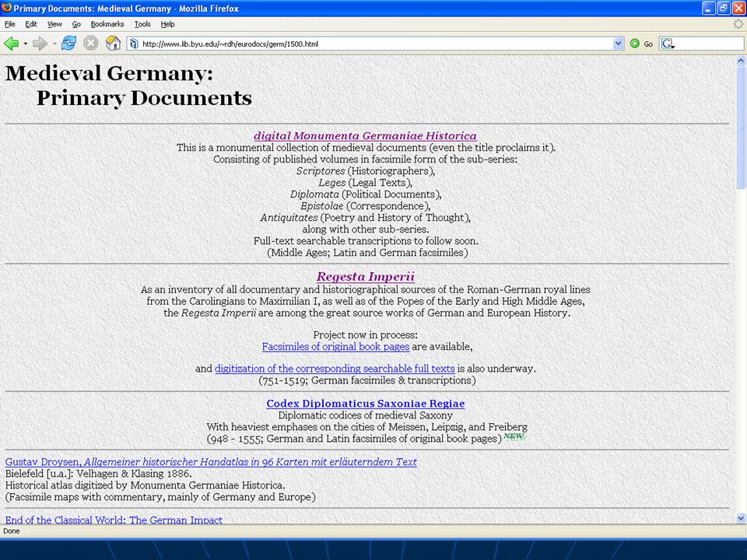Click 'Bielefeld [u.a.]: Velhagen & Klasing 1886.' text
The image size is (747, 560).
tap(99, 474)
